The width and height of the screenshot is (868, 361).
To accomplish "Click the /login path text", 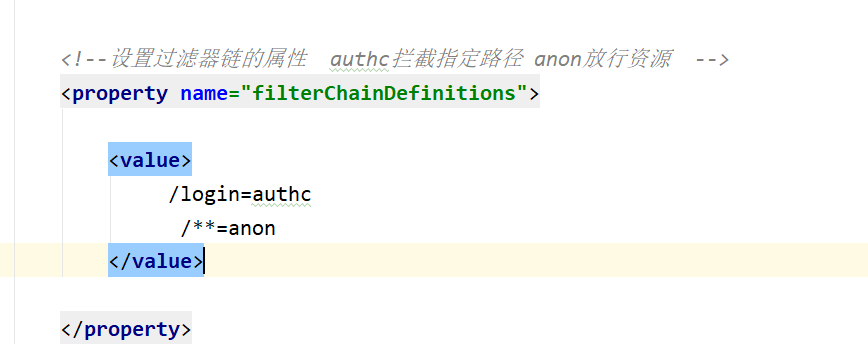I will (x=204, y=194).
